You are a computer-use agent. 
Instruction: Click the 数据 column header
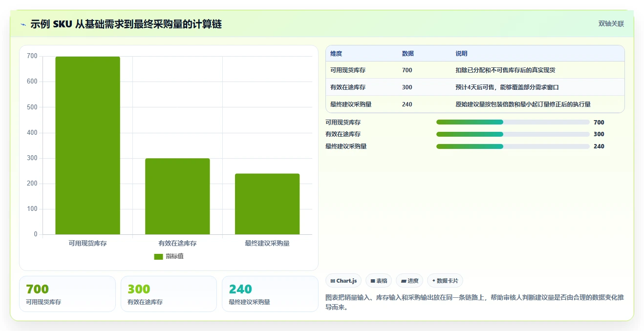point(408,54)
